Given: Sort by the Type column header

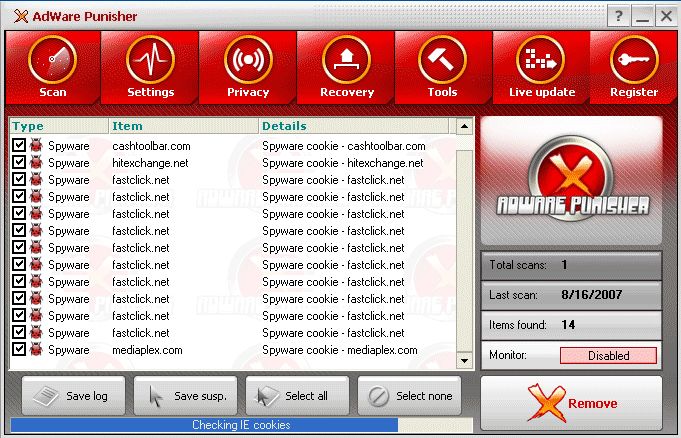Looking at the screenshot, I should [59, 126].
